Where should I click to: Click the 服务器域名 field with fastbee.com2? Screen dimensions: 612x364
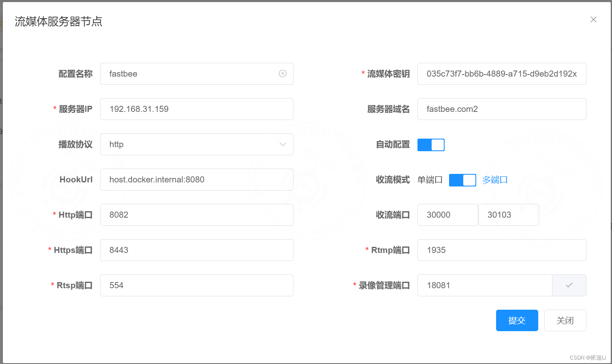click(x=502, y=109)
